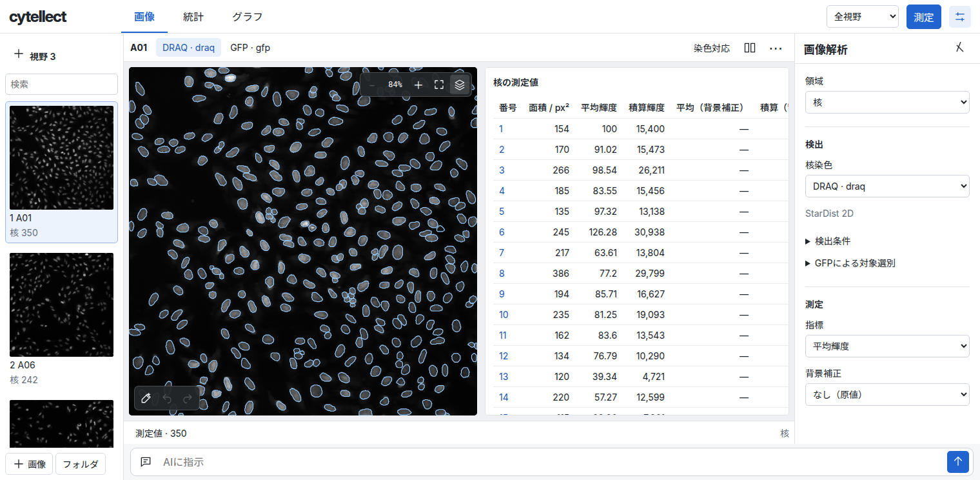Open the 全視野 scope dropdown
Image resolution: width=980 pixels, height=480 pixels.
coord(863,17)
